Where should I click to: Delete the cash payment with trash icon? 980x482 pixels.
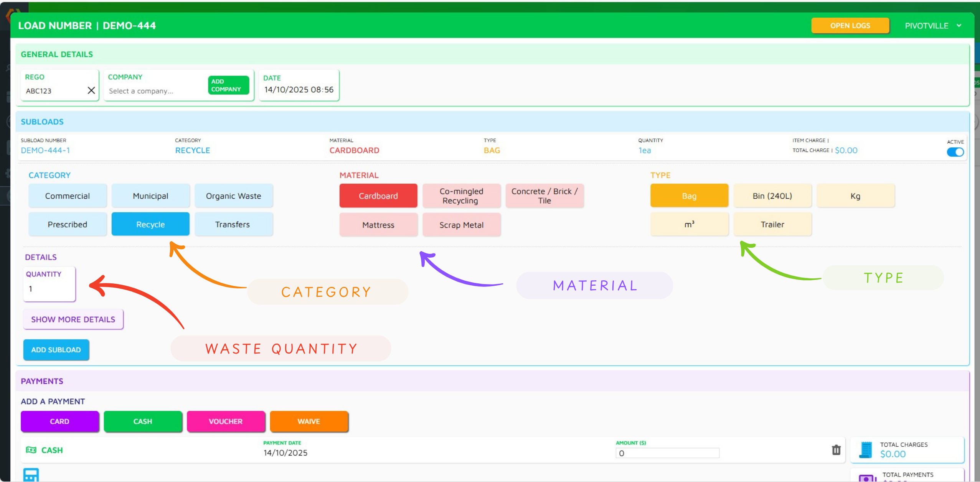tap(836, 449)
